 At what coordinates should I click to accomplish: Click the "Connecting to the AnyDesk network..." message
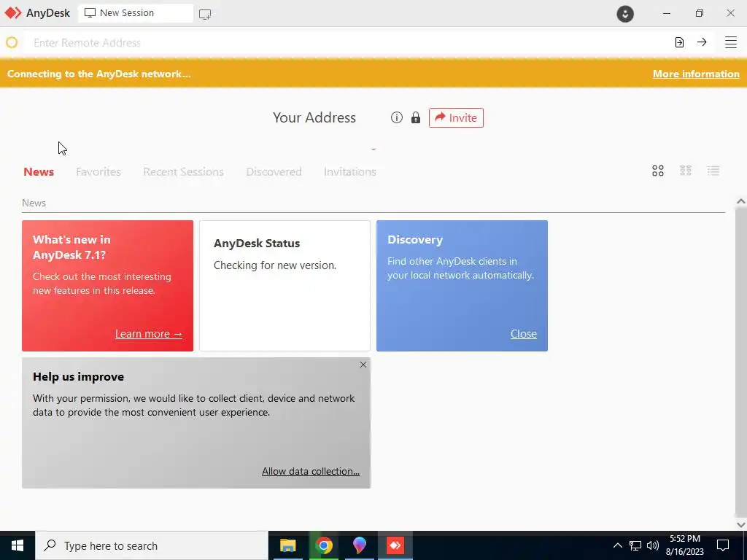tap(99, 74)
